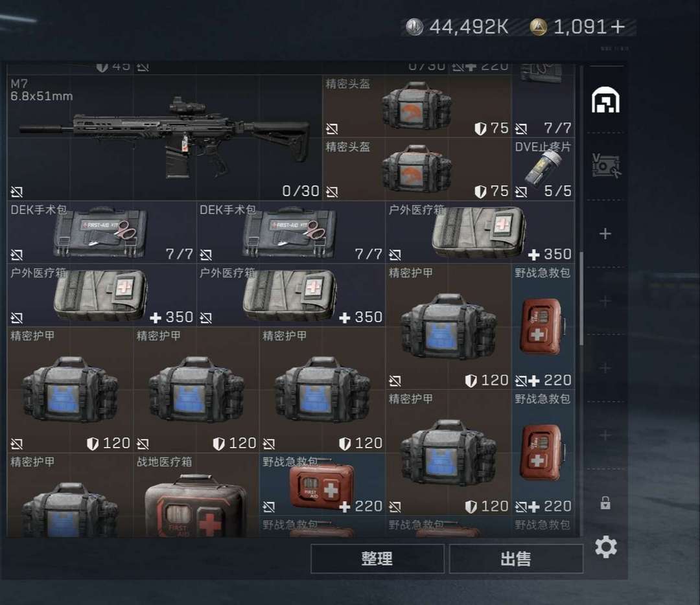Click 整理 to sort inventory

coord(377,558)
